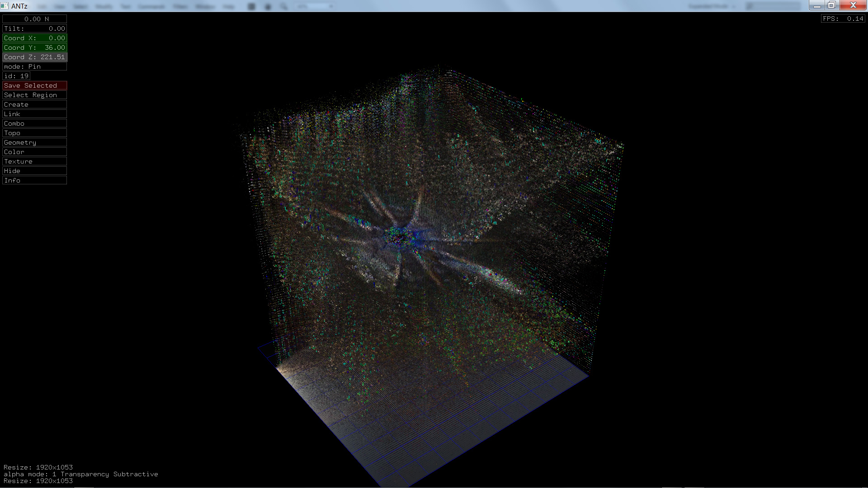
Task: Toggle the mode: Pin selector
Action: pos(34,66)
